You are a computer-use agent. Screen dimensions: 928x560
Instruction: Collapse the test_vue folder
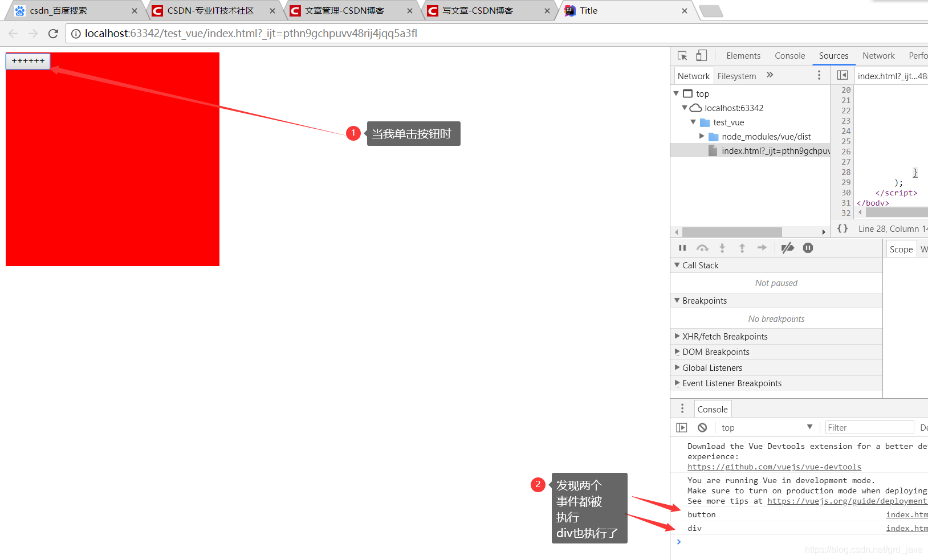693,122
